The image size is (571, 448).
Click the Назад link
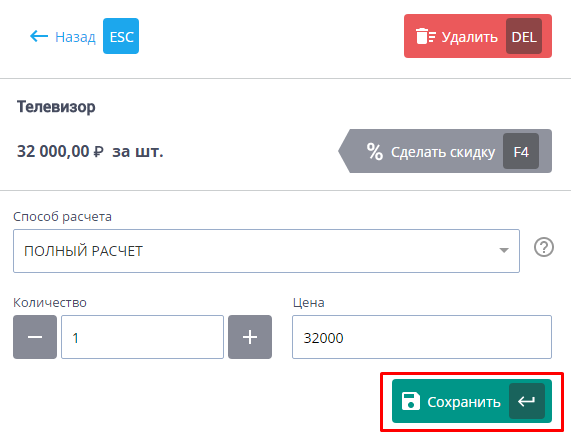75,37
